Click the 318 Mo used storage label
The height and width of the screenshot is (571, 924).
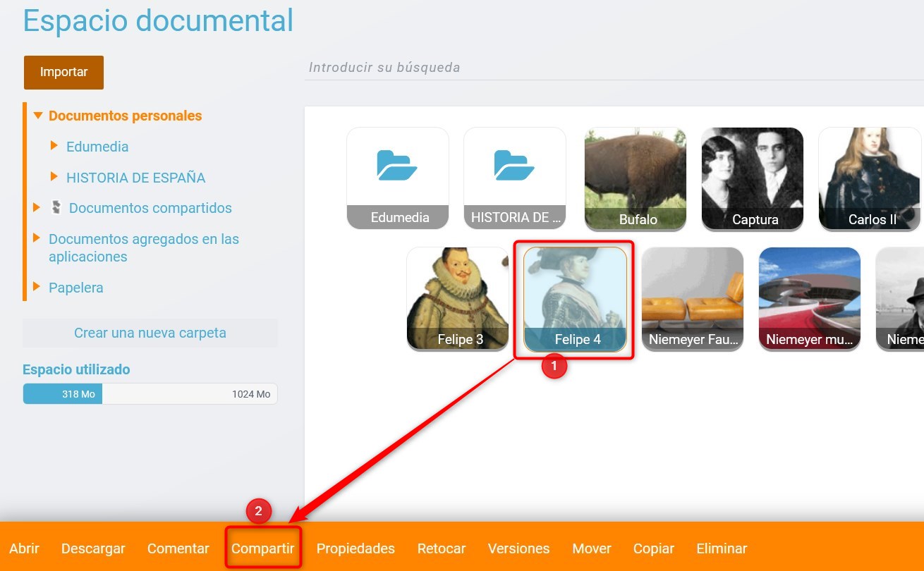[78, 394]
